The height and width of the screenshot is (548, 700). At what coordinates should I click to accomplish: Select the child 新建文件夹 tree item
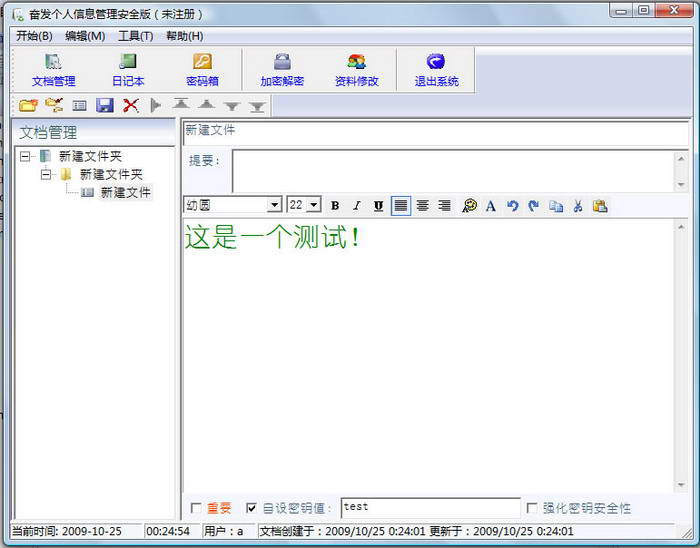(111, 174)
